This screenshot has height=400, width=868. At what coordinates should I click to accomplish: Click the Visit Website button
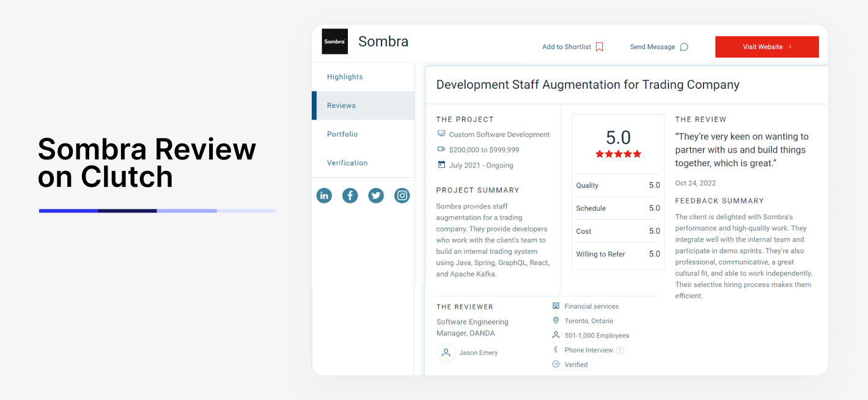click(x=767, y=47)
